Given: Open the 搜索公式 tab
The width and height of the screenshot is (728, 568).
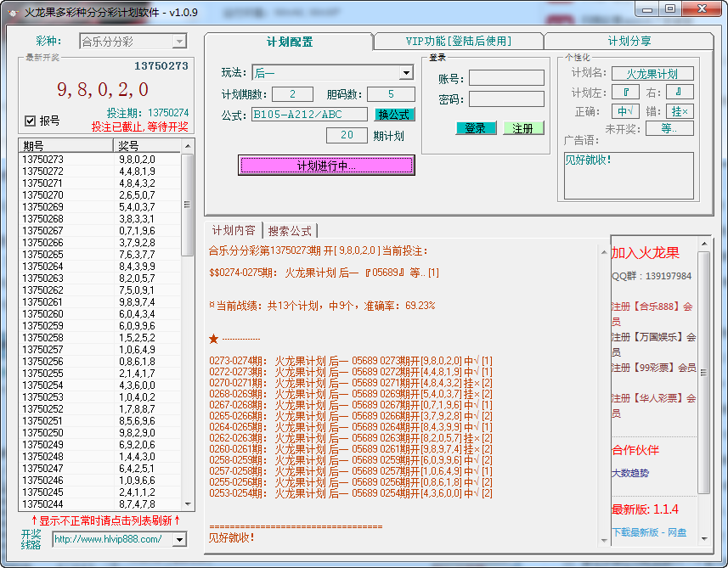Looking at the screenshot, I should click(290, 231).
